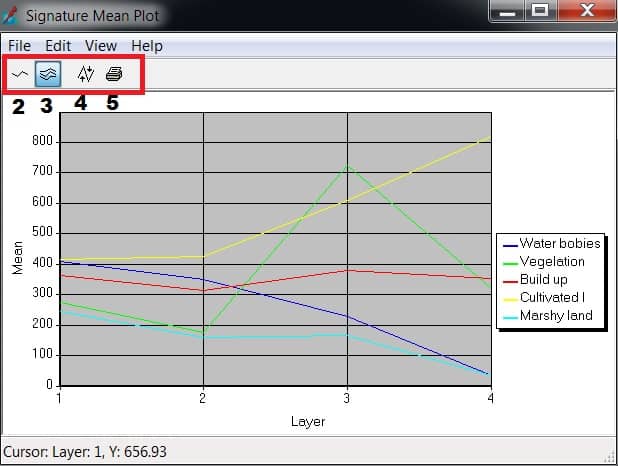The height and width of the screenshot is (466, 618).
Task: Click the Mean y-axis label
Action: pos(17,258)
